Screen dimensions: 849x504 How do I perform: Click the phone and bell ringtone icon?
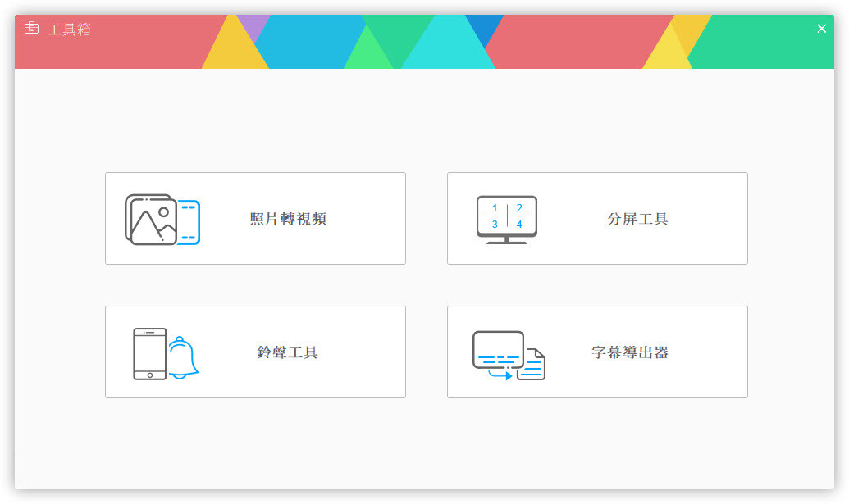pos(166,354)
